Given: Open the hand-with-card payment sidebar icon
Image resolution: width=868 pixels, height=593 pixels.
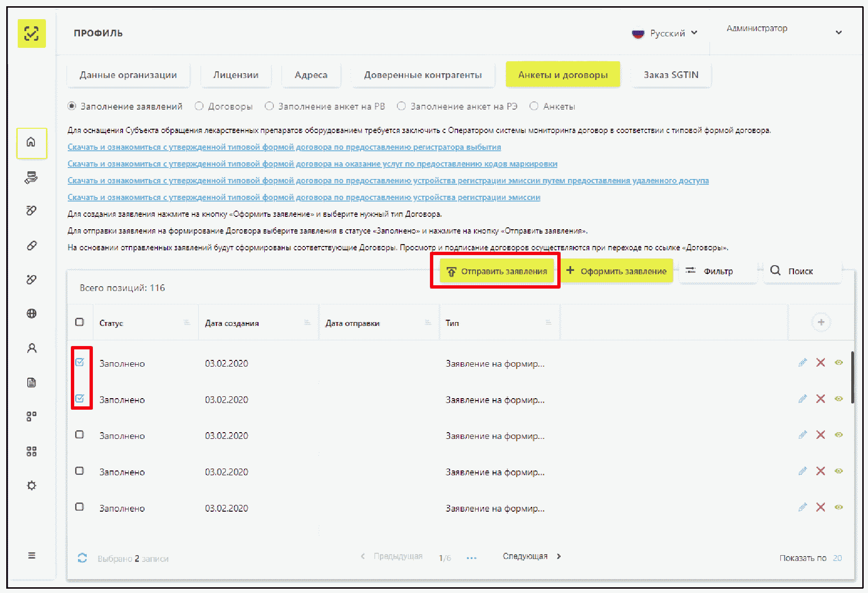Looking at the screenshot, I should click(32, 178).
